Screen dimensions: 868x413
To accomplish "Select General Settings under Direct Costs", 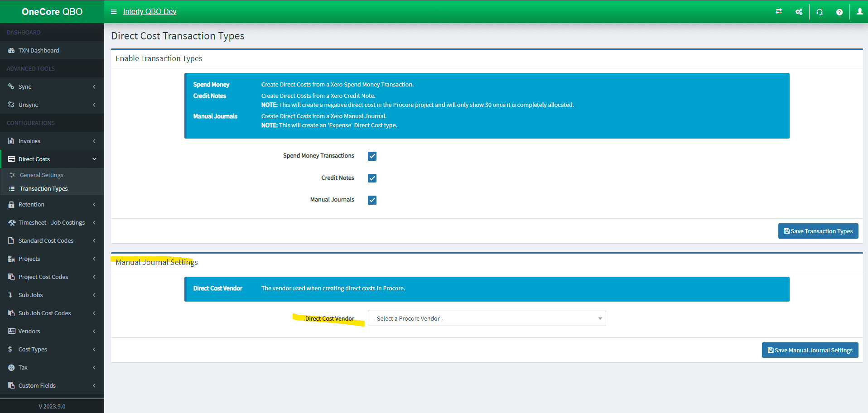I will [x=41, y=175].
